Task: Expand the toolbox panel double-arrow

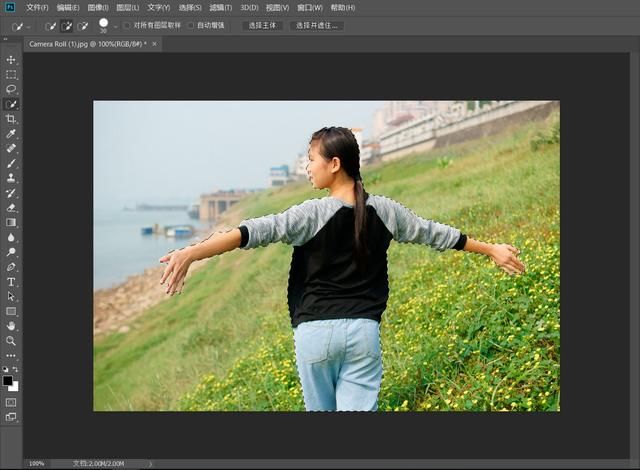Action: (x=5, y=40)
